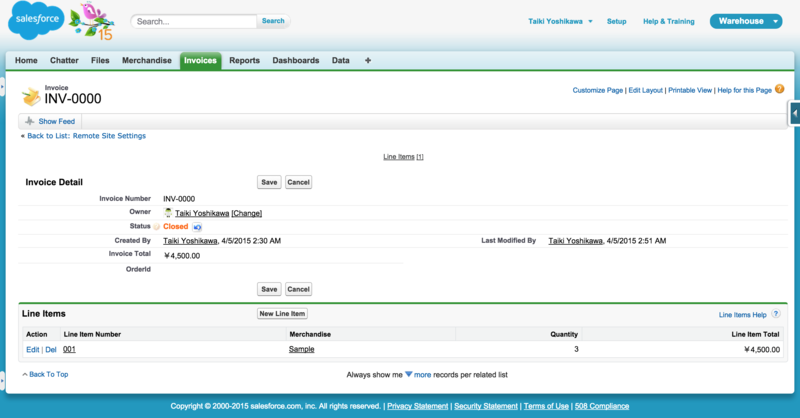Open the Reports tab
This screenshot has height=418, width=800.
[x=244, y=60]
